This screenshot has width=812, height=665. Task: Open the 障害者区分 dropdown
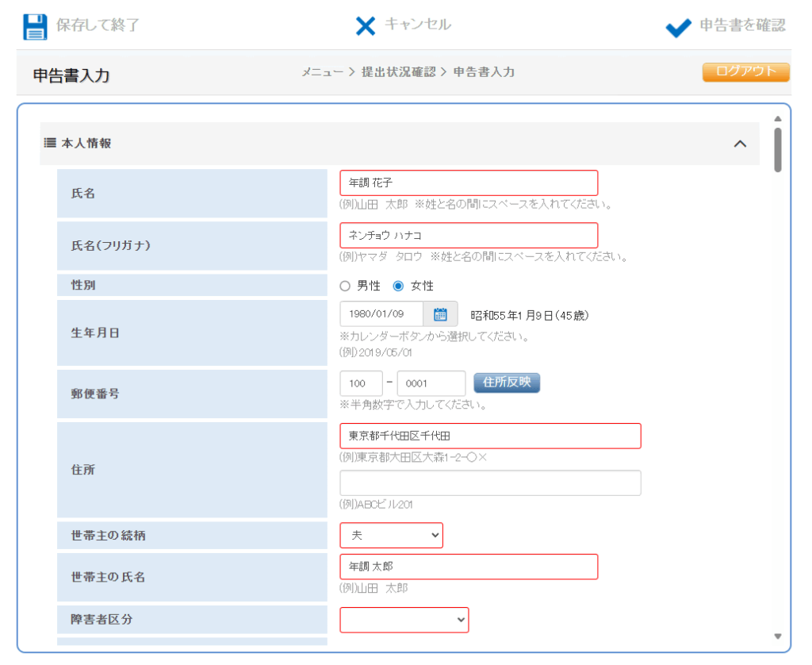click(404, 620)
